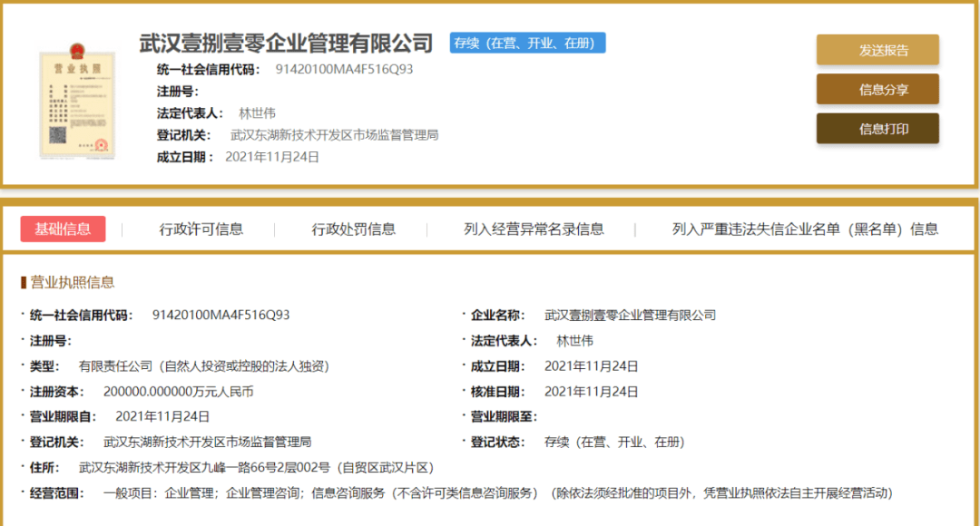Screen dimensions: 980x526
Task: Click the 企业名称 value in the details section
Action: 630,316
